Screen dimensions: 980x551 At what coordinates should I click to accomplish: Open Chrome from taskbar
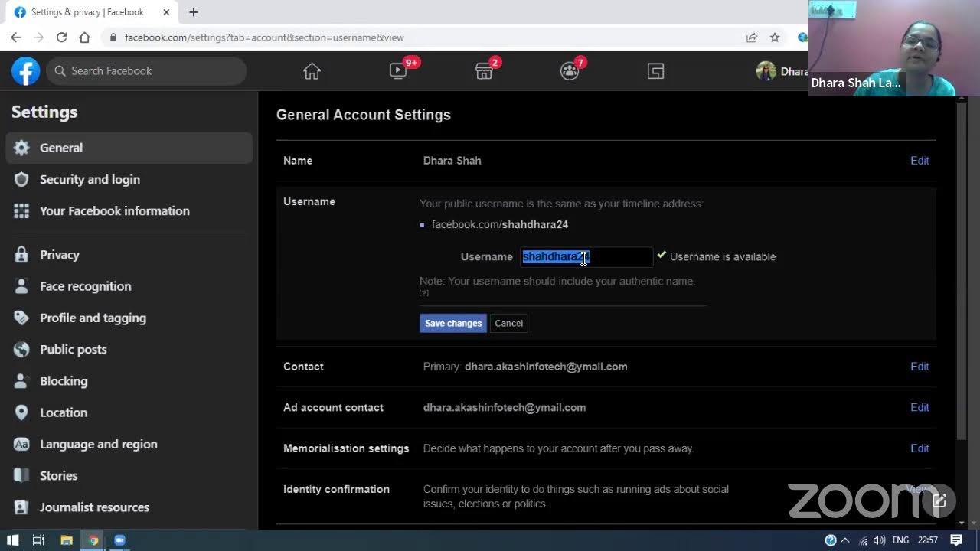click(93, 540)
